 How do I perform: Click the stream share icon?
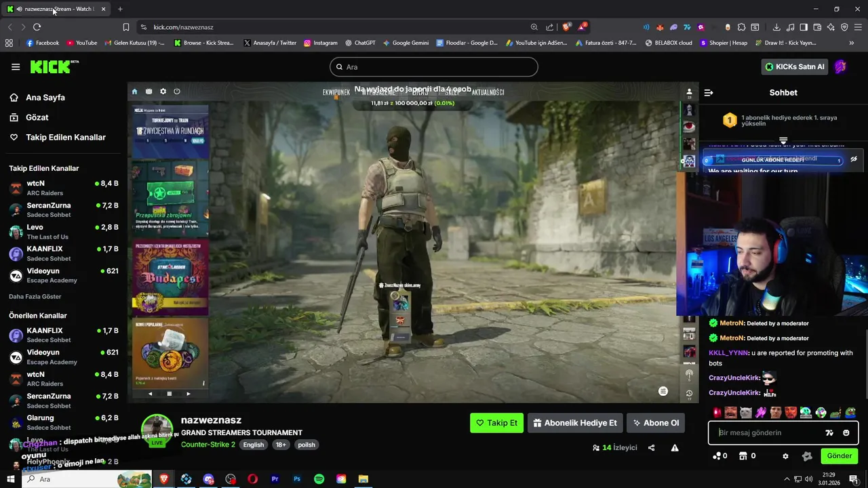click(651, 447)
